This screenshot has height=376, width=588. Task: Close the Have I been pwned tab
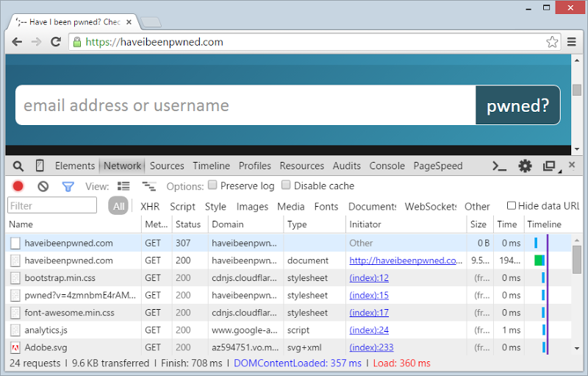click(129, 22)
